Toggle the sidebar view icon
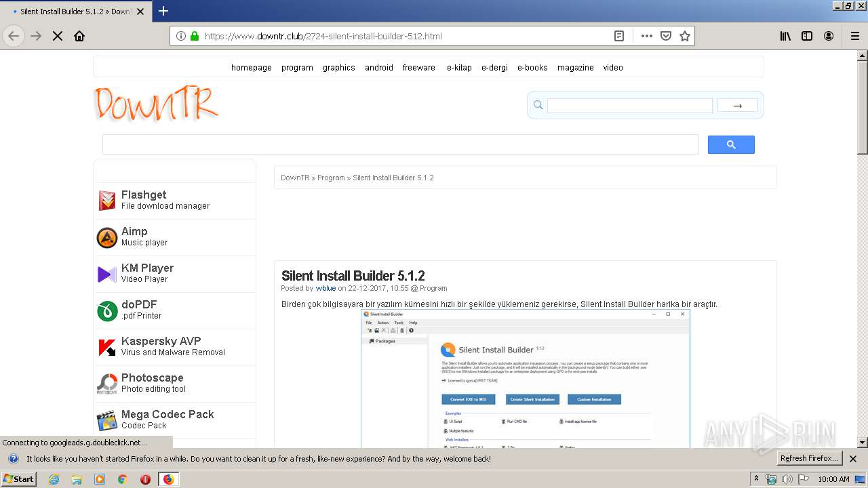 (807, 36)
